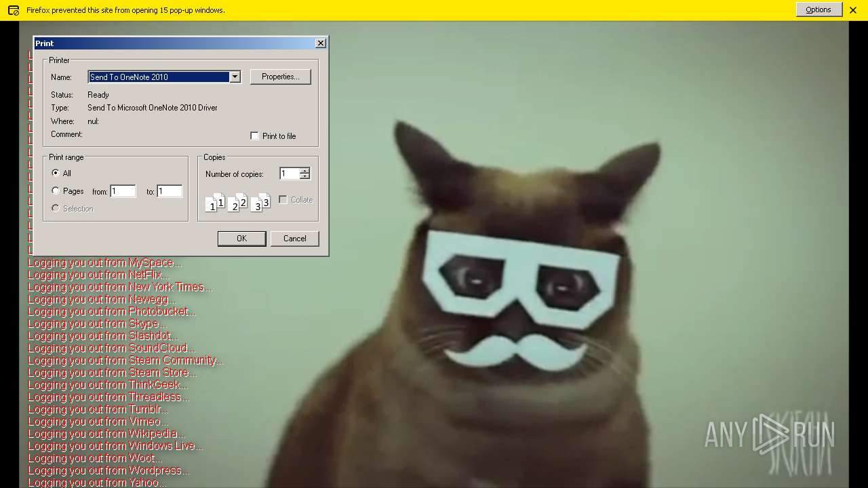Click the Number of copies field
This screenshot has width=868, height=488.
289,174
